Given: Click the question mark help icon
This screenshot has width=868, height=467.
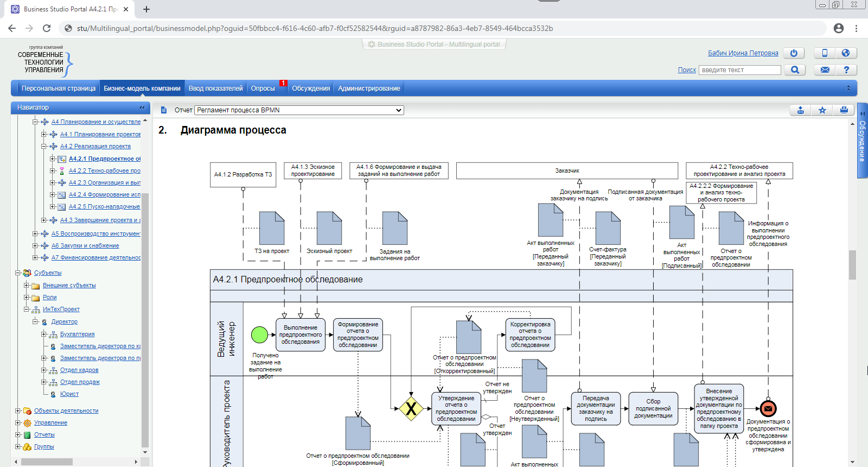Looking at the screenshot, I should (846, 70).
